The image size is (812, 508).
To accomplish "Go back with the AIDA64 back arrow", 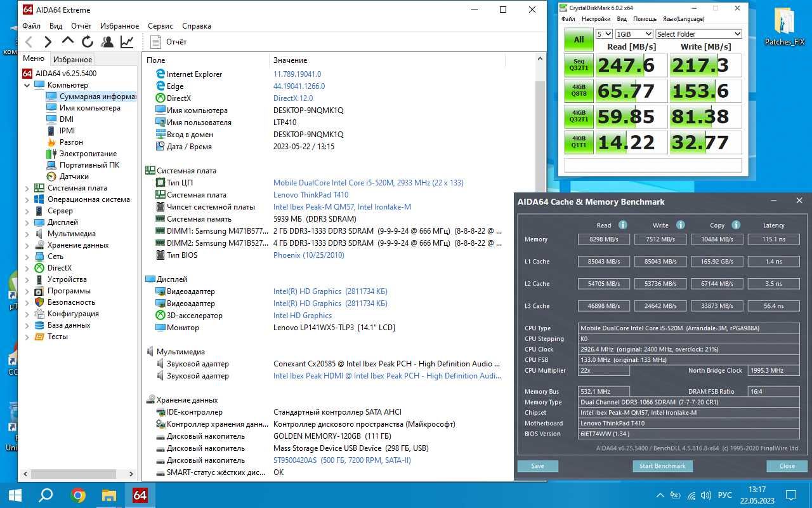I will 29,42.
